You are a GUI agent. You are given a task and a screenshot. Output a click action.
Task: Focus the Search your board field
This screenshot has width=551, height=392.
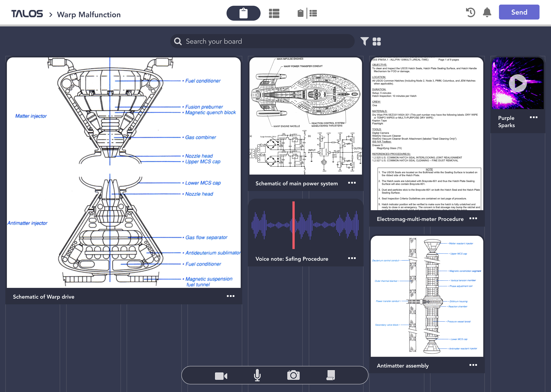(x=262, y=41)
